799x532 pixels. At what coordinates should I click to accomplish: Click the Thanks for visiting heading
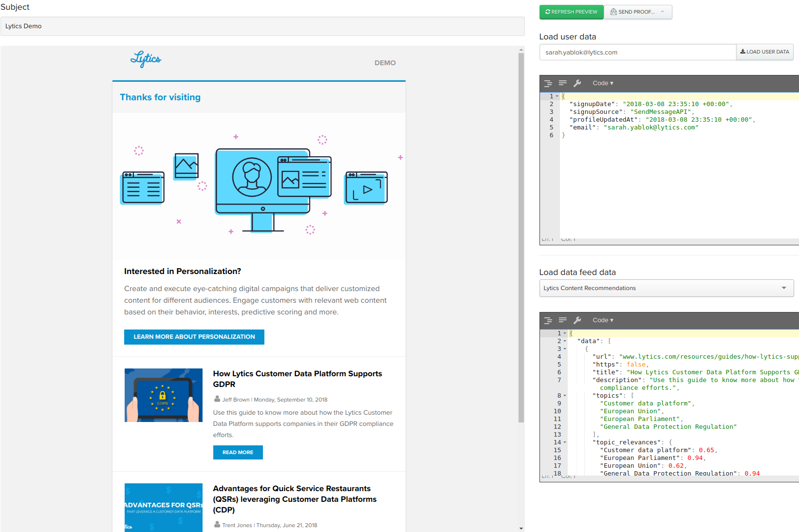tap(160, 97)
